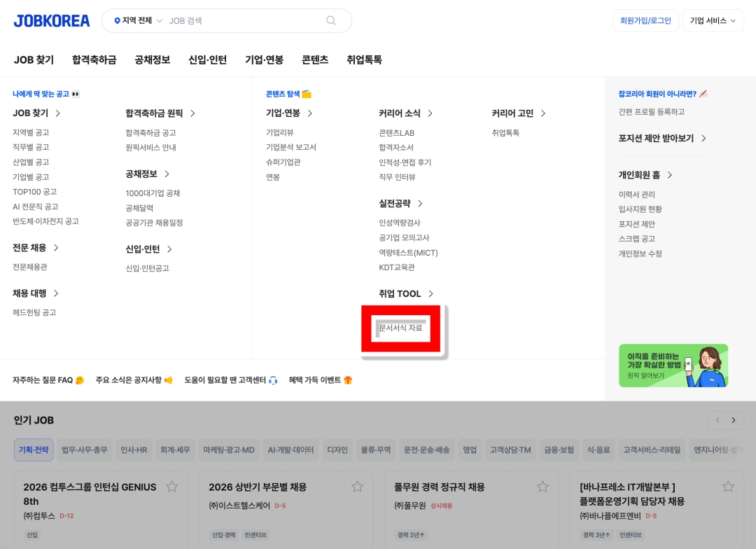Open 공채정보 in the top navigation
The image size is (756, 549).
(x=153, y=60)
